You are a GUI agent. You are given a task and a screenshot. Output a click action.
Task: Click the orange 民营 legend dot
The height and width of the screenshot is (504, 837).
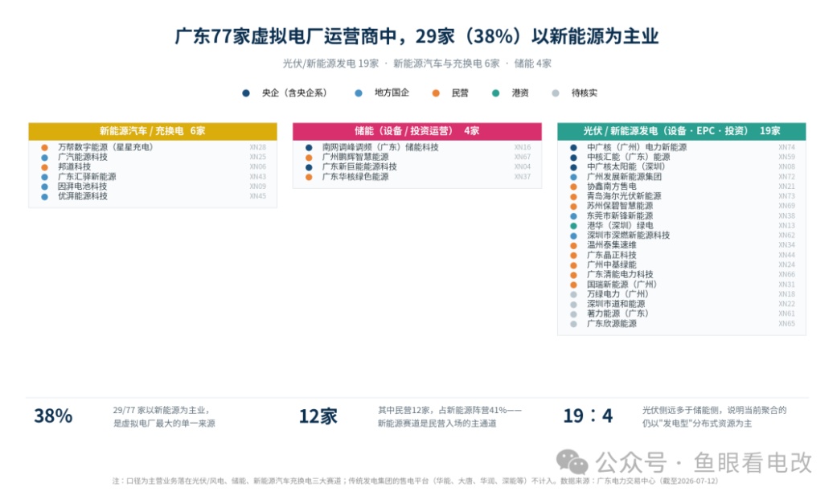point(436,93)
